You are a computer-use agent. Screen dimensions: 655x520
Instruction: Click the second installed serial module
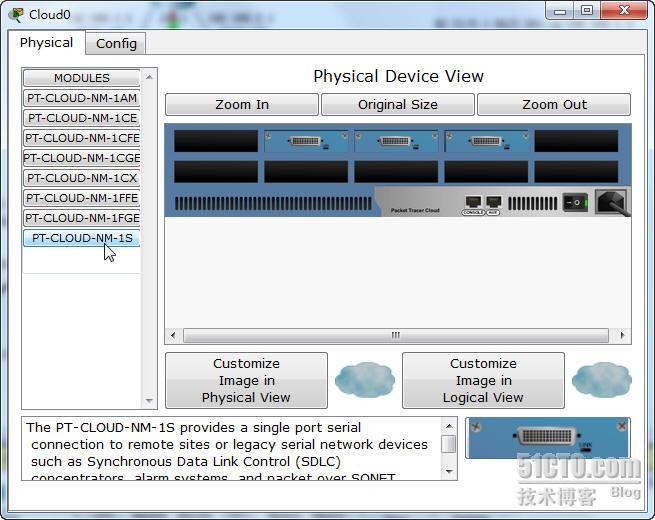396,141
